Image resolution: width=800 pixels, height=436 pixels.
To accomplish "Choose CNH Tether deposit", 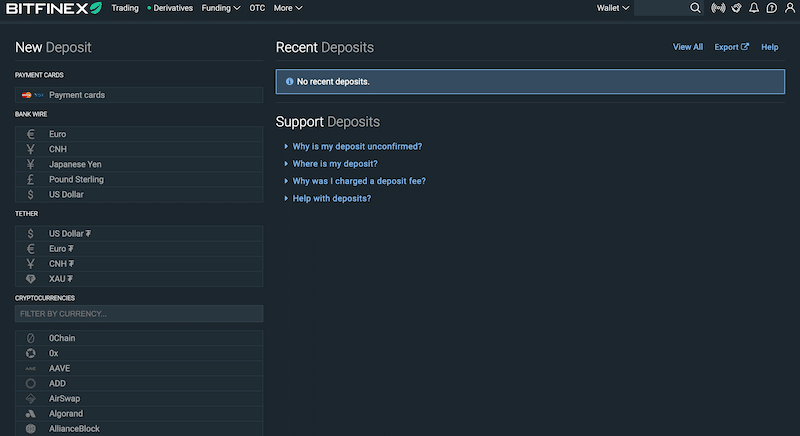I will (x=139, y=264).
